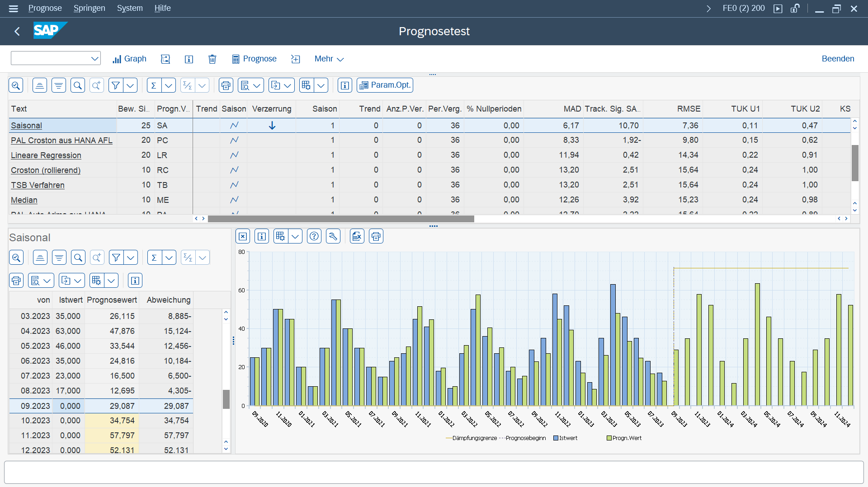Click the print icon above the chart
Image resolution: width=868 pixels, height=487 pixels.
coord(376,236)
